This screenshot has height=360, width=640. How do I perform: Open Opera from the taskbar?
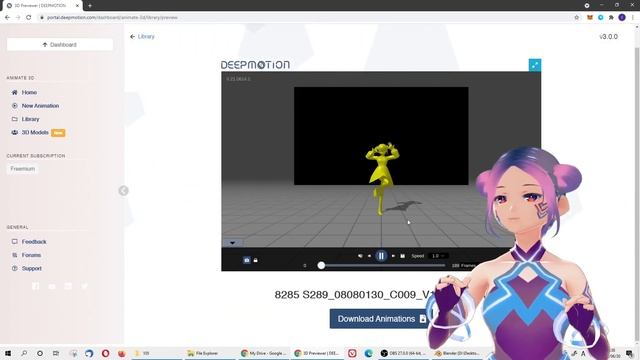coord(105,353)
